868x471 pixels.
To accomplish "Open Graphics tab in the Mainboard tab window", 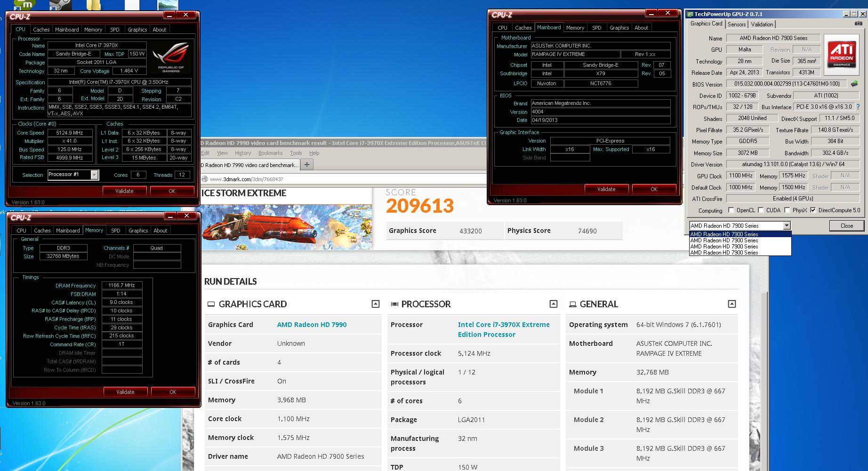I will [x=619, y=28].
